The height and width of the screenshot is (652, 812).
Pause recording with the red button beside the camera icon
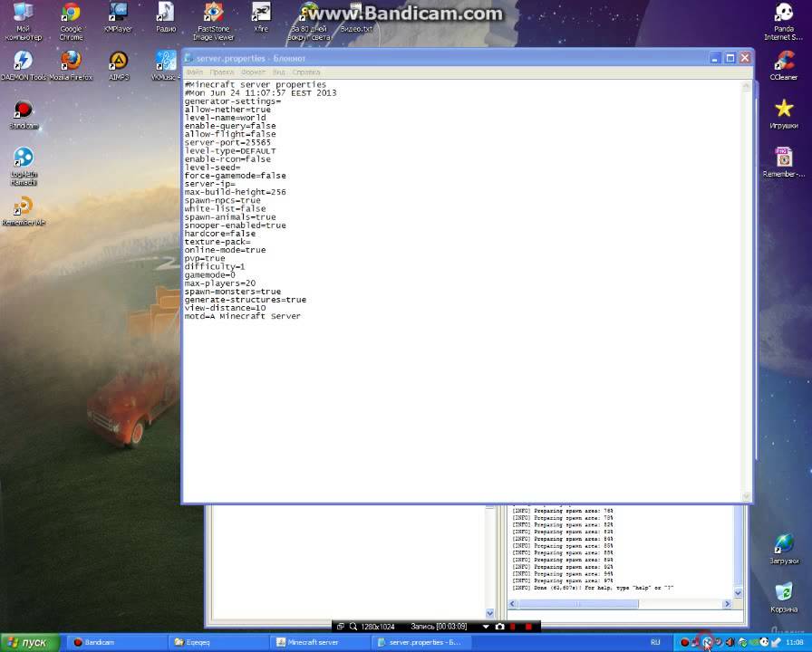pyautogui.click(x=513, y=626)
